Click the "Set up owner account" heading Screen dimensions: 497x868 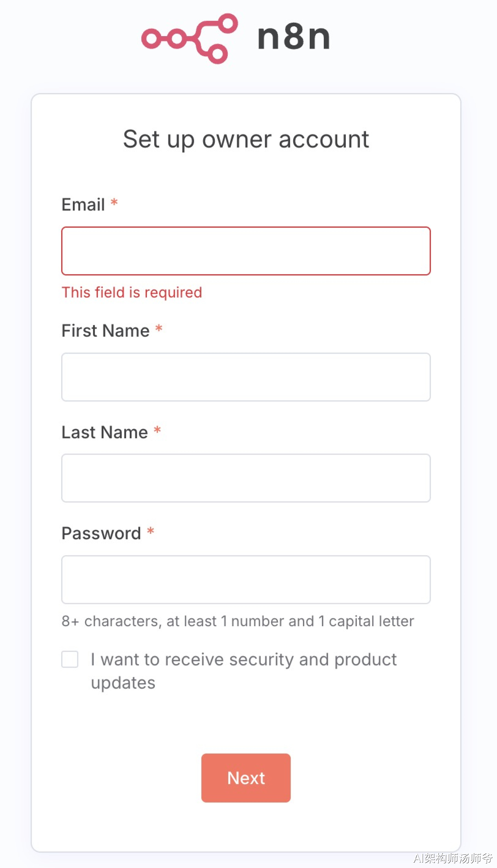(x=246, y=139)
